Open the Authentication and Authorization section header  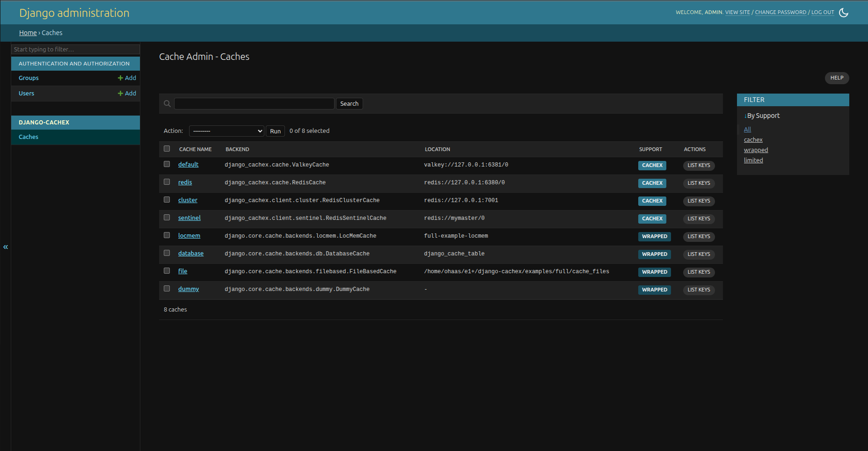click(74, 64)
